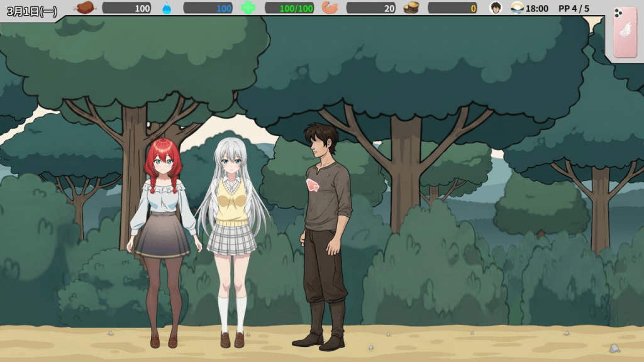Click the thirst bar showing blue 100

pyautogui.click(x=208, y=8)
